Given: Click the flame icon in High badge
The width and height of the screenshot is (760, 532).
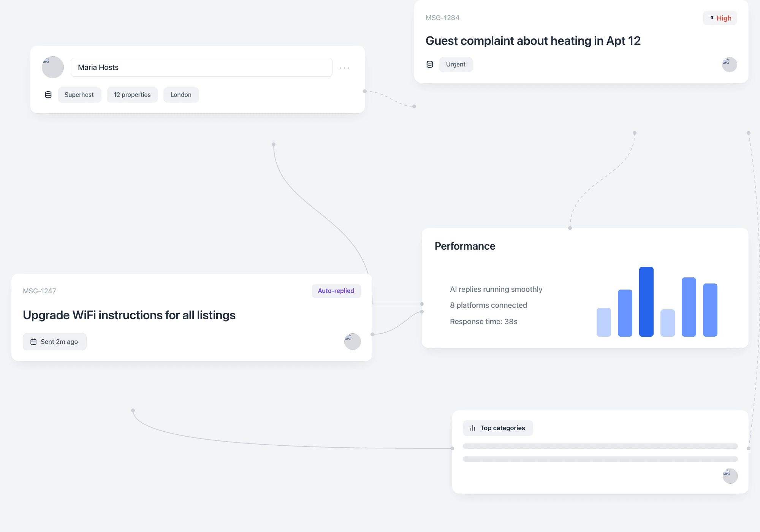Looking at the screenshot, I should [712, 17].
